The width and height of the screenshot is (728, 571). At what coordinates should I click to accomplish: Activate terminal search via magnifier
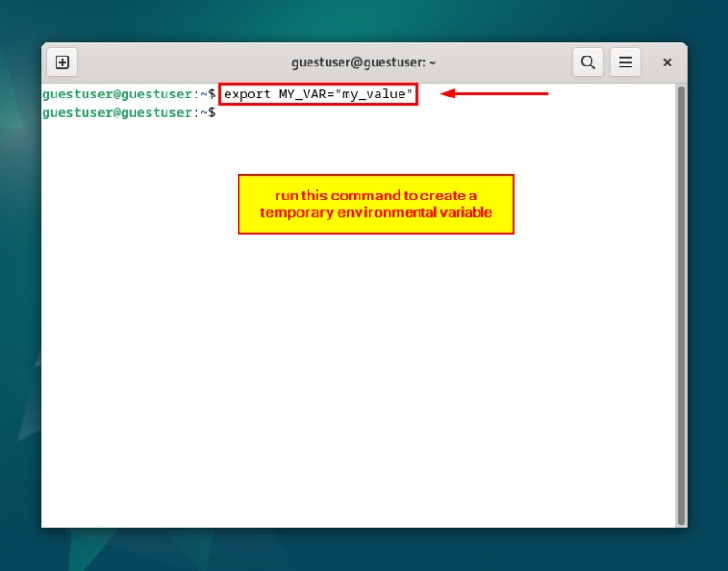click(588, 62)
